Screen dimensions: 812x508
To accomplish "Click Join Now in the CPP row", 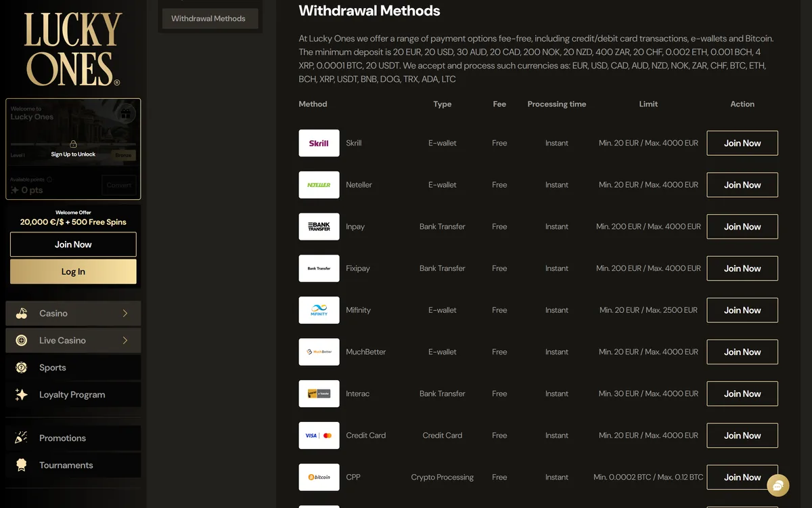I will click(742, 478).
